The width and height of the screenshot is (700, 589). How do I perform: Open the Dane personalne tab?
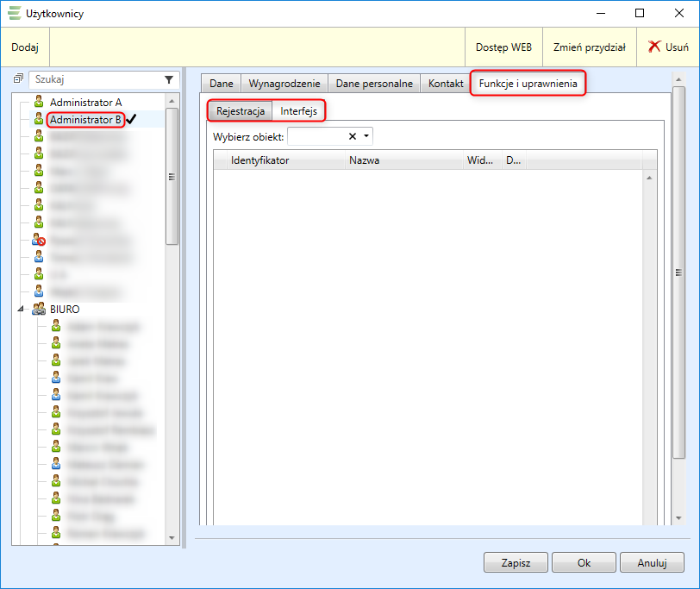click(374, 84)
